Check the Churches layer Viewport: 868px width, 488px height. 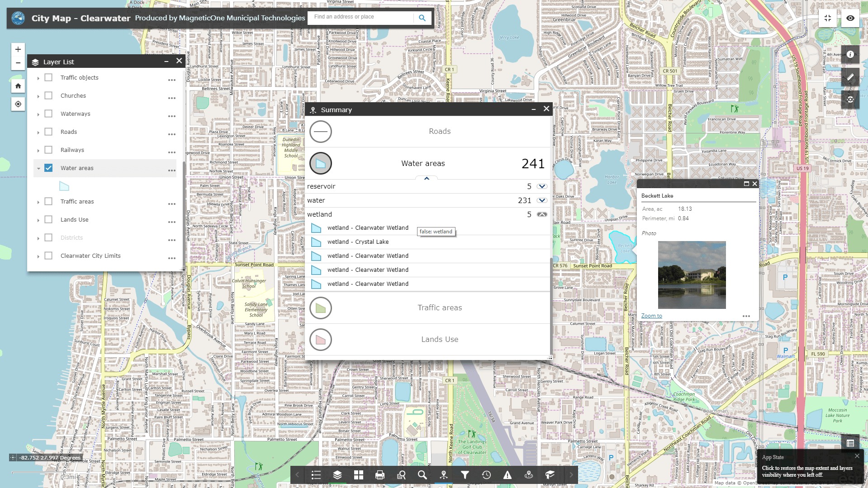(48, 95)
